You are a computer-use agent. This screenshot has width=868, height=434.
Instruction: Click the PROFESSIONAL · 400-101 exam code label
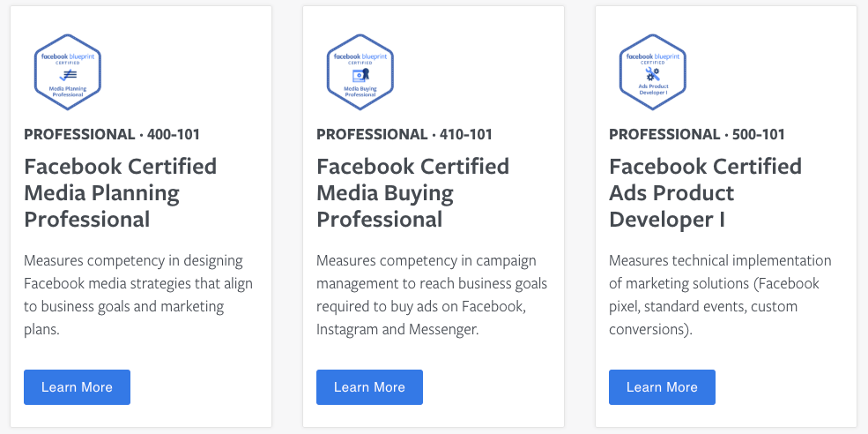(112, 135)
